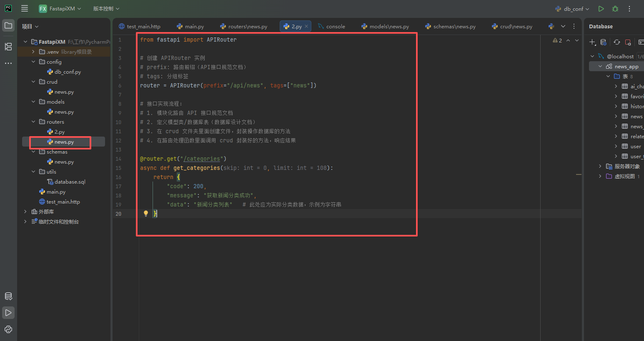Collapse the routers folder
Viewport: 644px width, 341px height.
tap(33, 122)
